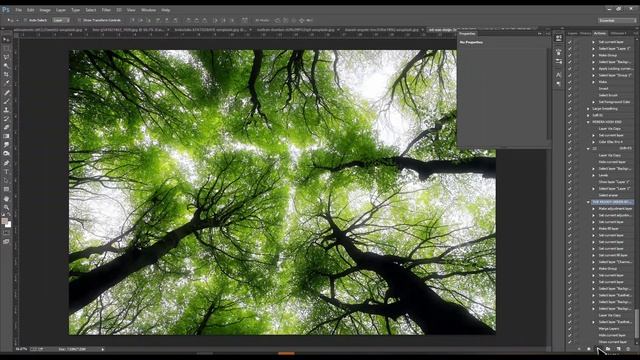Toggle the Auto-Select checkbox
Screen dimensions: 640x360
25,20
